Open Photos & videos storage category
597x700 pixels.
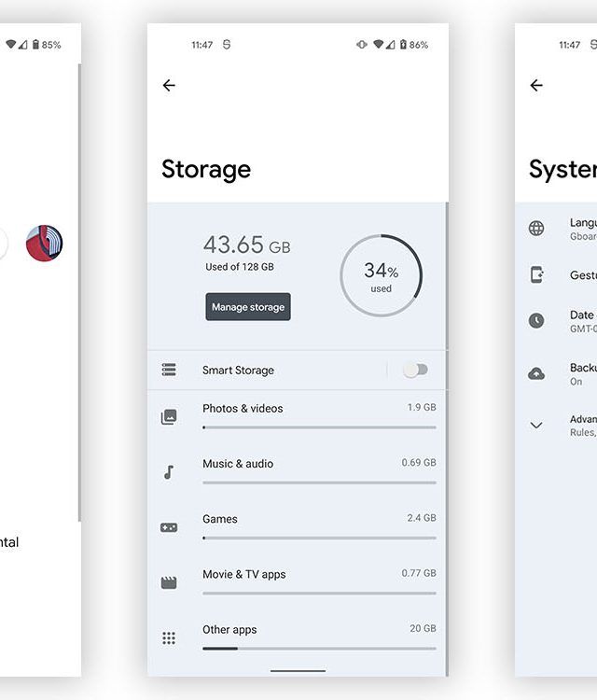click(297, 417)
